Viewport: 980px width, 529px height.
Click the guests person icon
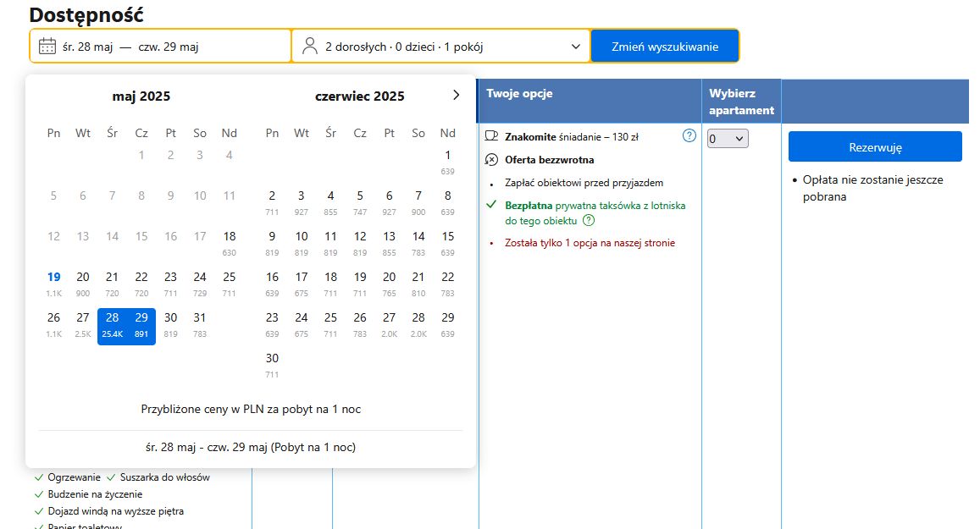(x=310, y=47)
